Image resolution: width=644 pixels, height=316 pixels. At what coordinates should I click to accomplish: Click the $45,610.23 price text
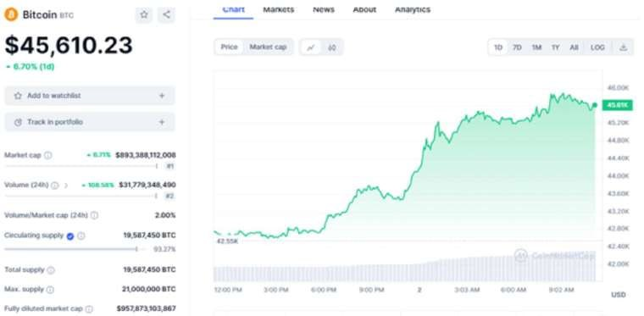69,45
